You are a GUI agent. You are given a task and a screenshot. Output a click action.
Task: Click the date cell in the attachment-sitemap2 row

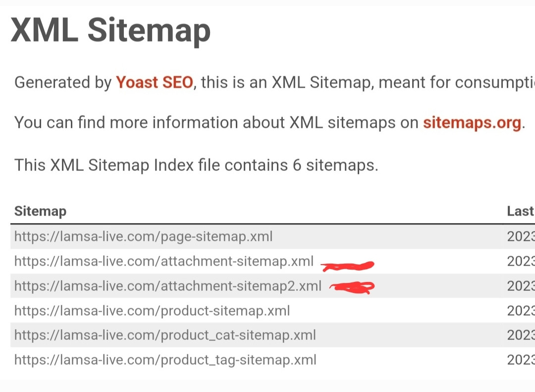(521, 286)
